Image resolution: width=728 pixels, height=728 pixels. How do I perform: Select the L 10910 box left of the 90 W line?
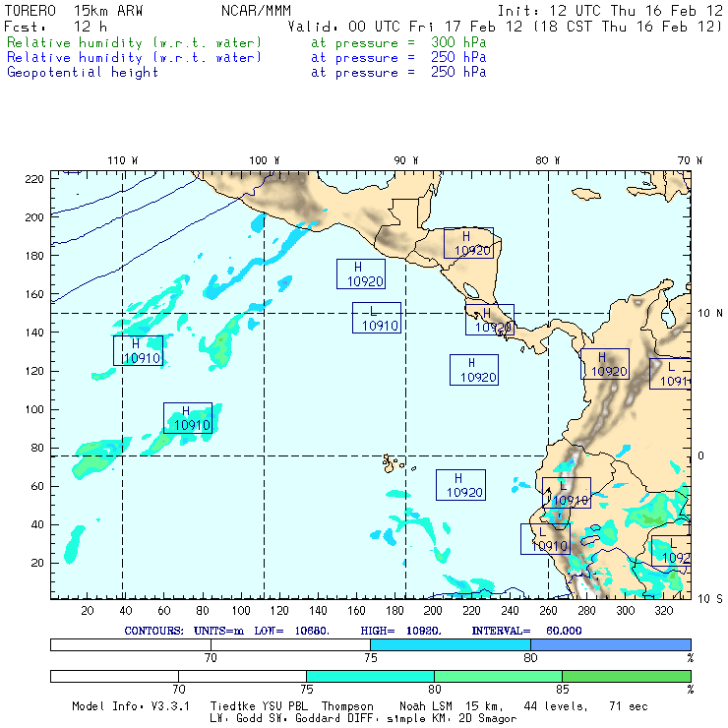tap(377, 318)
